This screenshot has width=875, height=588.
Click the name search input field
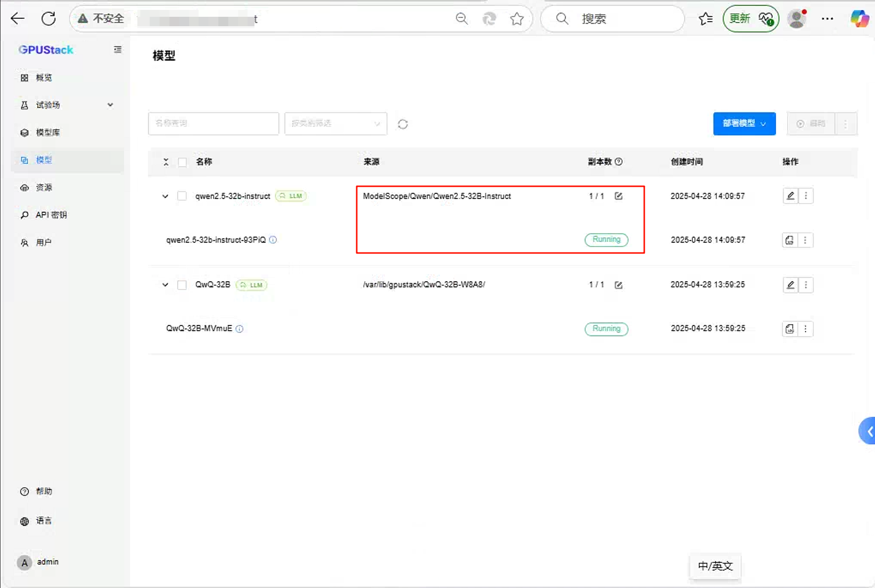(213, 124)
